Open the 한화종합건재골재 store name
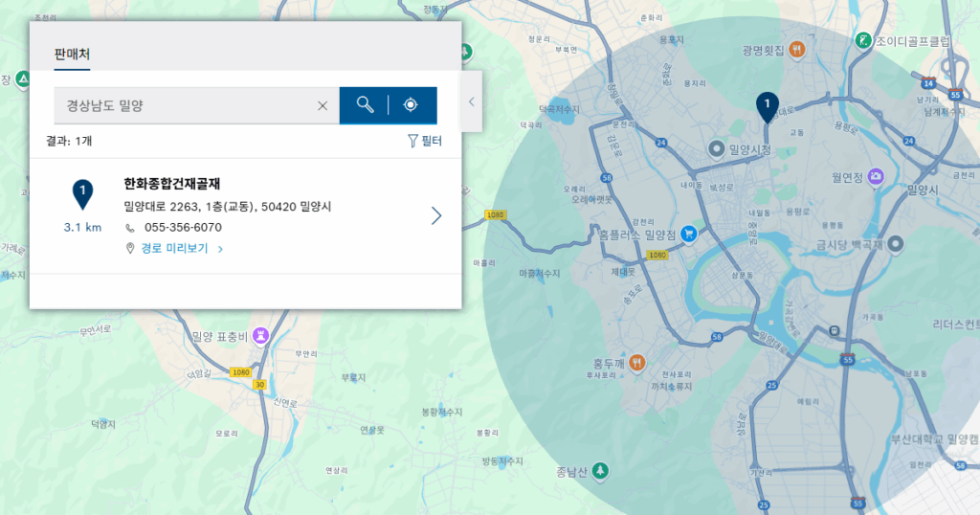Screen dimensions: 980x515 coord(172,184)
